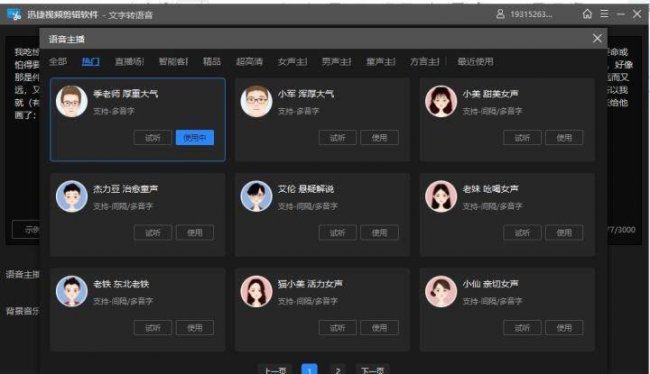Open the home icon in title bar
650x374 pixels.
tap(587, 14)
